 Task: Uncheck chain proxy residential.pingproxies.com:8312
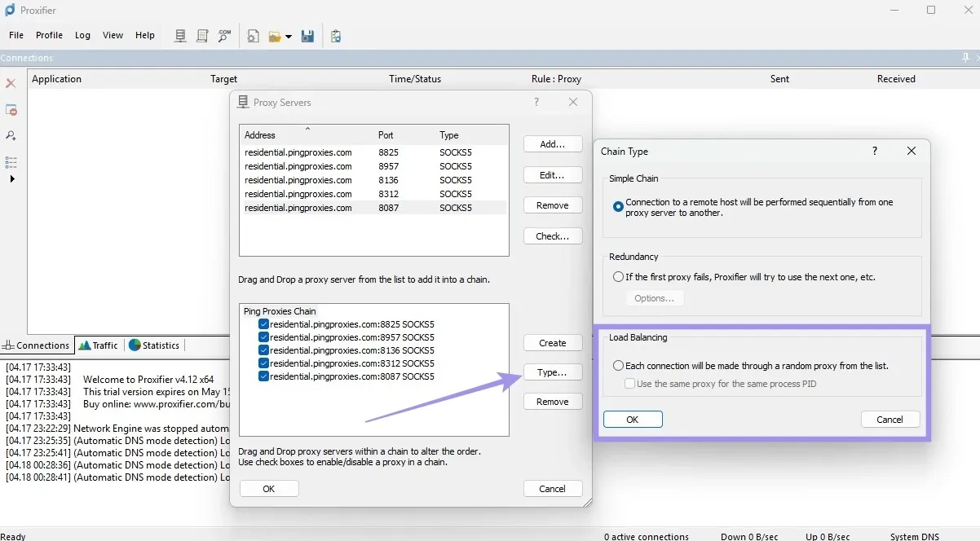pos(263,363)
